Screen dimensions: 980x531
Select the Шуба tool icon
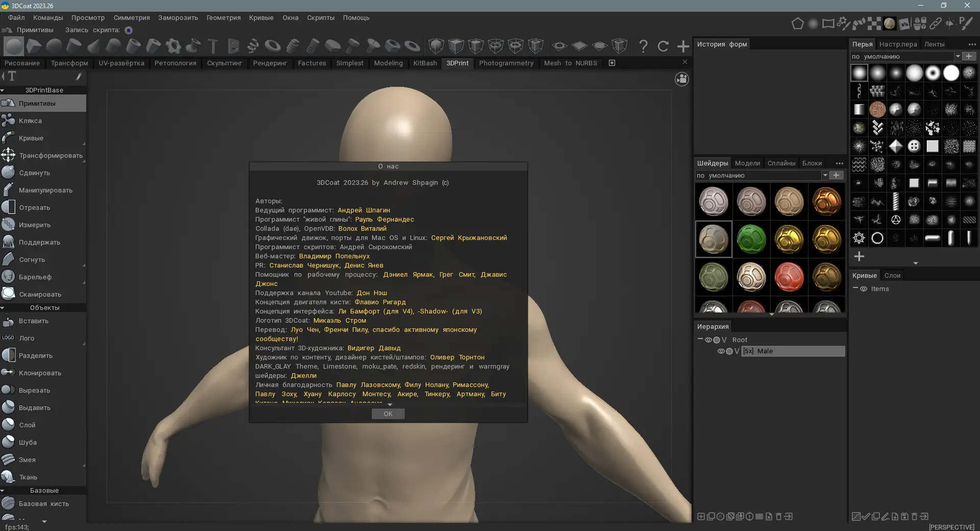pyautogui.click(x=8, y=442)
